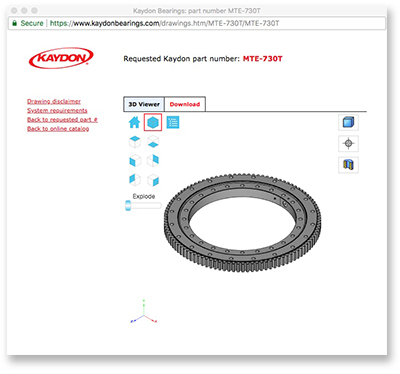Click the Kaydon logo
The image size is (400, 374).
61,58
